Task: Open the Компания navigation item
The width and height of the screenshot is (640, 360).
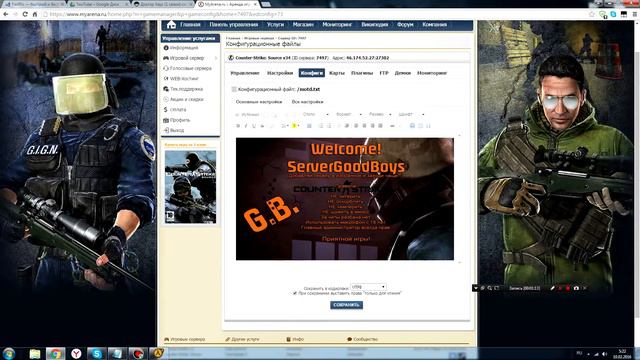Action: pos(434,25)
